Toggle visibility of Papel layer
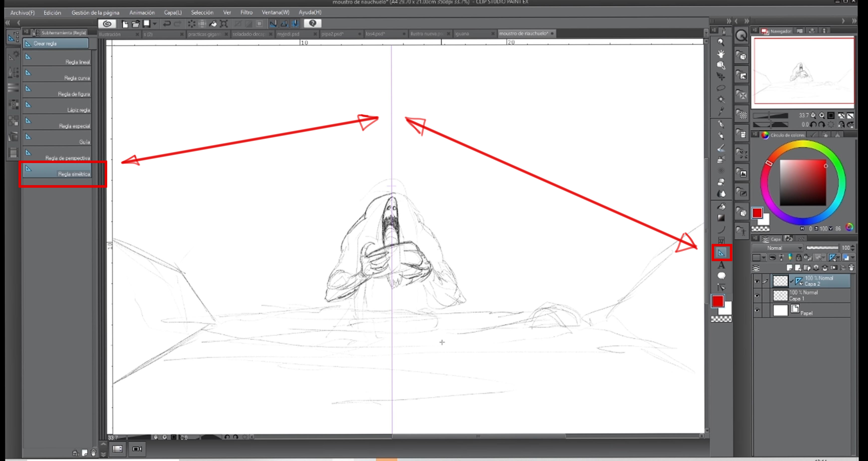 [x=757, y=310]
